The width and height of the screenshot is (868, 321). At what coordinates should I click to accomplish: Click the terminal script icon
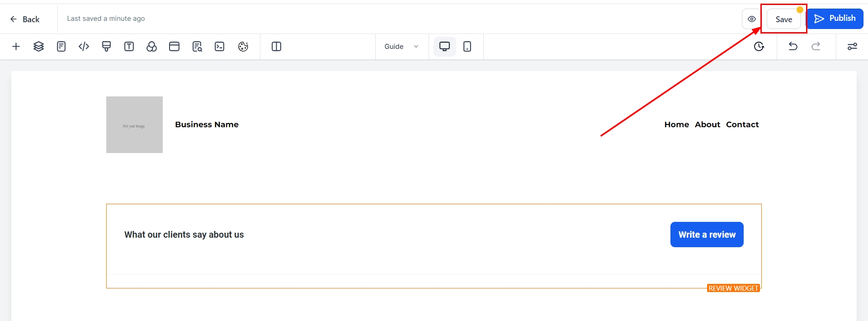pyautogui.click(x=220, y=47)
